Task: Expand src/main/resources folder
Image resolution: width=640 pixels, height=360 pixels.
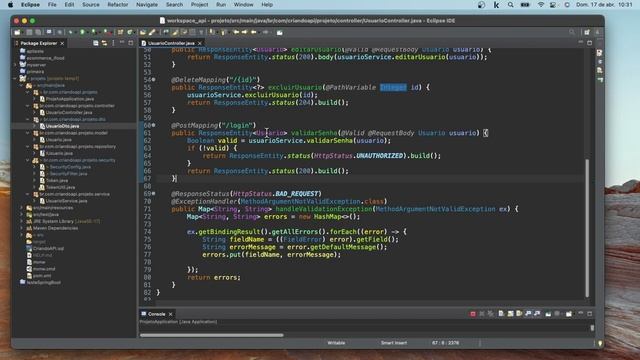Action: click(x=22, y=208)
